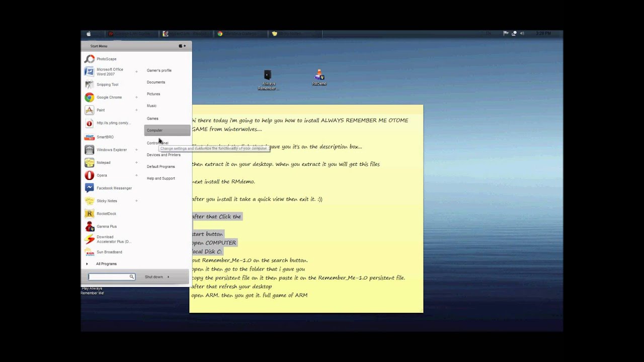Viewport: 644px width, 362px height.
Task: Expand jump list for Sticky Notes
Action: coord(136,201)
